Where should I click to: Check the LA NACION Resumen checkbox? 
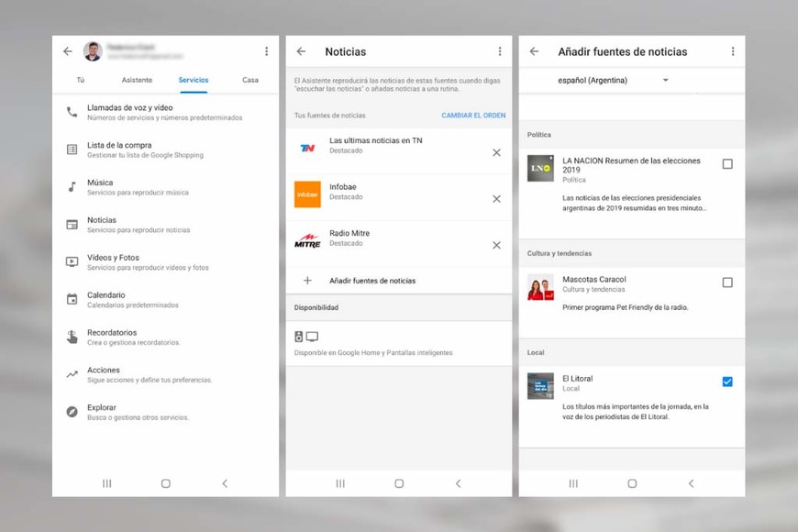pyautogui.click(x=727, y=164)
